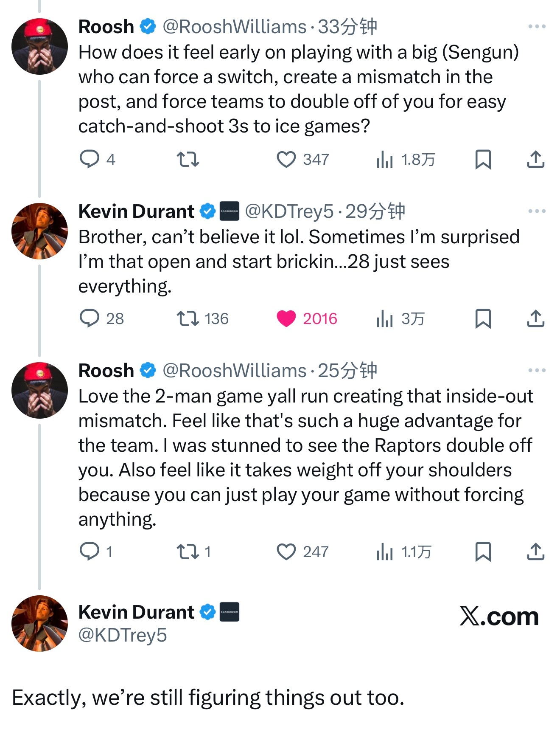
Task: Bookmark Roosh's first tweet
Action: pyautogui.click(x=483, y=160)
